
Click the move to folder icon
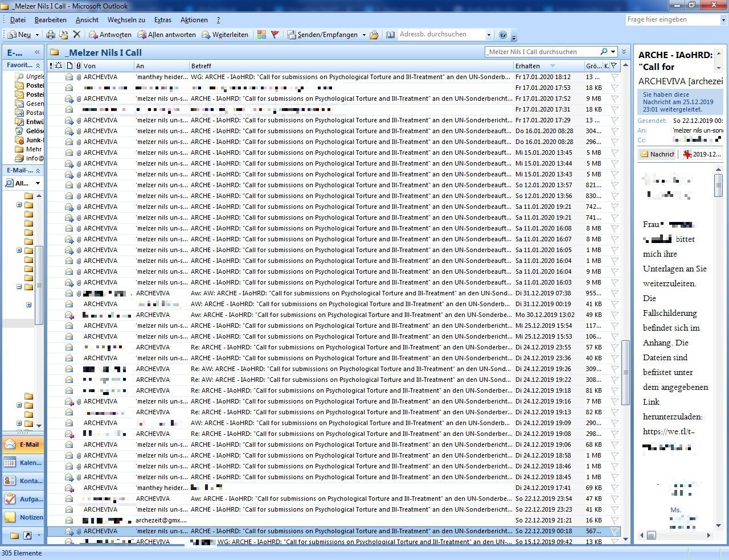click(64, 35)
